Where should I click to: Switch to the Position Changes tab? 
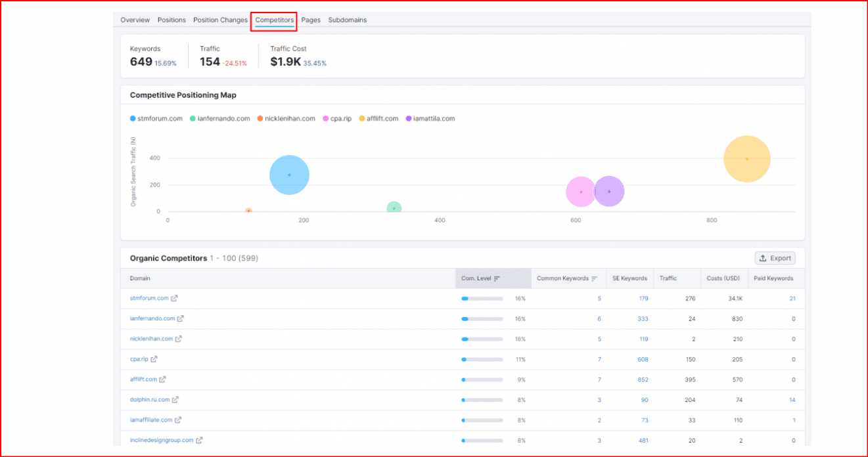click(x=220, y=20)
